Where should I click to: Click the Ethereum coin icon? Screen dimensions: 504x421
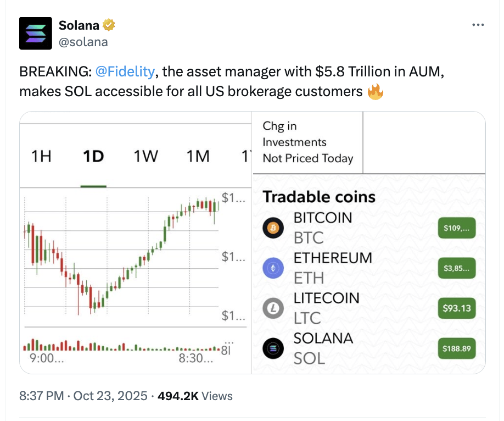(273, 268)
